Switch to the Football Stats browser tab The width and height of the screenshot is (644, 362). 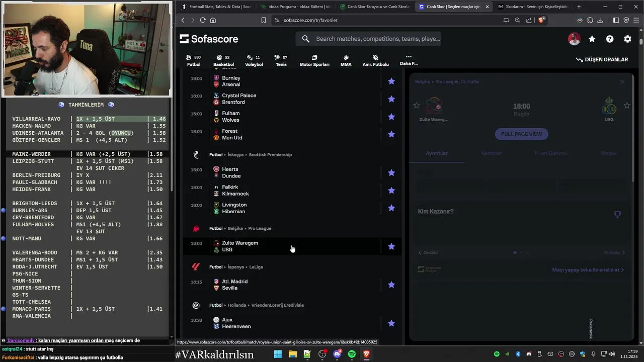click(216, 7)
